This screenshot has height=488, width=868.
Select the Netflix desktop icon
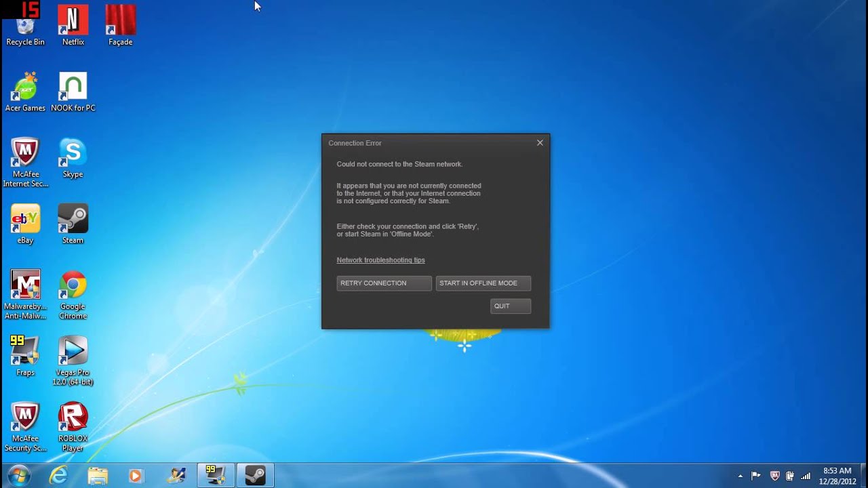coord(73,24)
